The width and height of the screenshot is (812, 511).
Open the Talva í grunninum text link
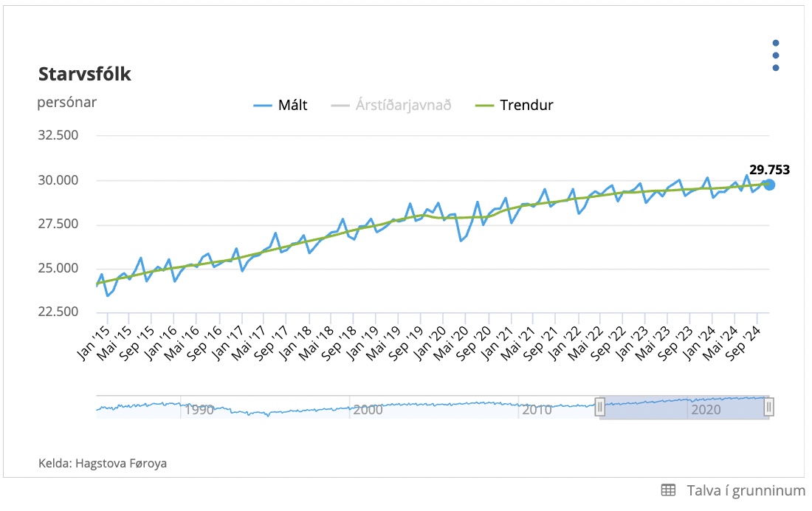click(x=746, y=490)
